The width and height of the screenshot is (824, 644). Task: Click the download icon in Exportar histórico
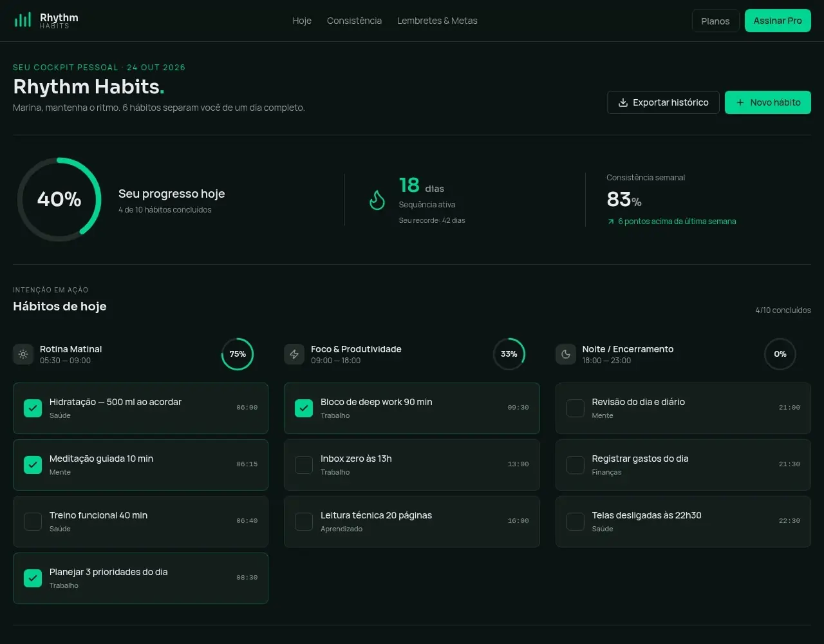pos(623,102)
